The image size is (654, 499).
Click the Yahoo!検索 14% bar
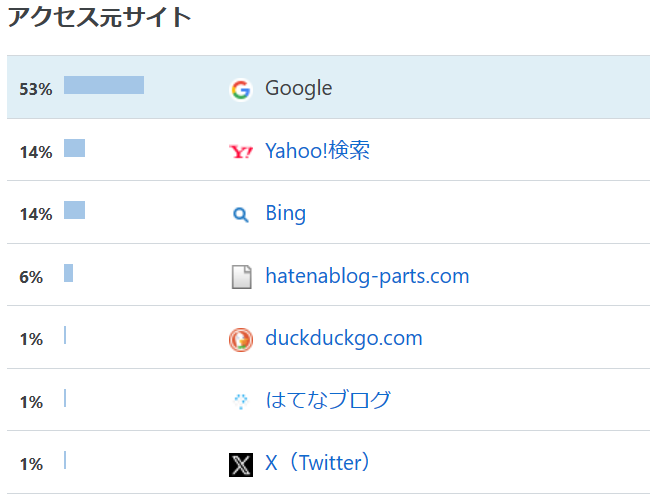tap(74, 148)
